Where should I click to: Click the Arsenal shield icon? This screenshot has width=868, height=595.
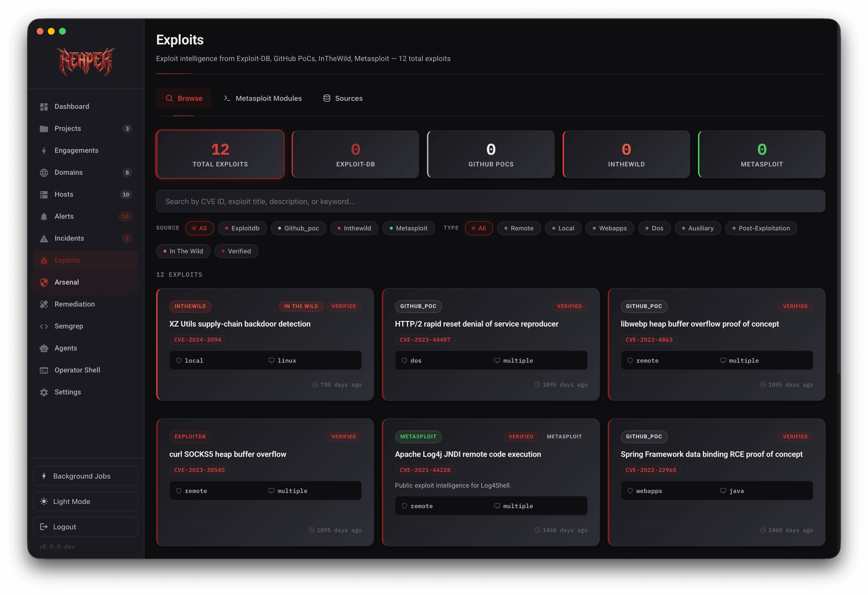(44, 283)
